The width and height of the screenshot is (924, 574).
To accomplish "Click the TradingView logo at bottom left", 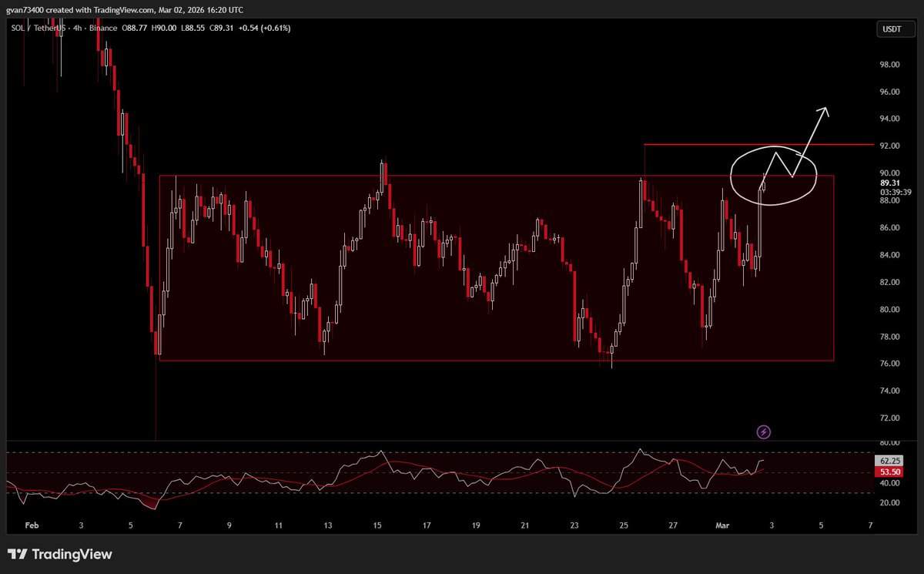I will 60,554.
